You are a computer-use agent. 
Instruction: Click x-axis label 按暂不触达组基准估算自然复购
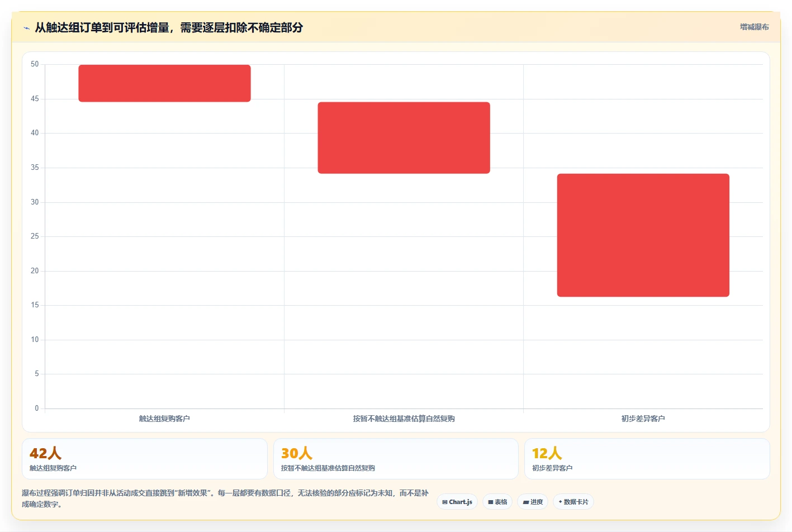click(x=404, y=419)
